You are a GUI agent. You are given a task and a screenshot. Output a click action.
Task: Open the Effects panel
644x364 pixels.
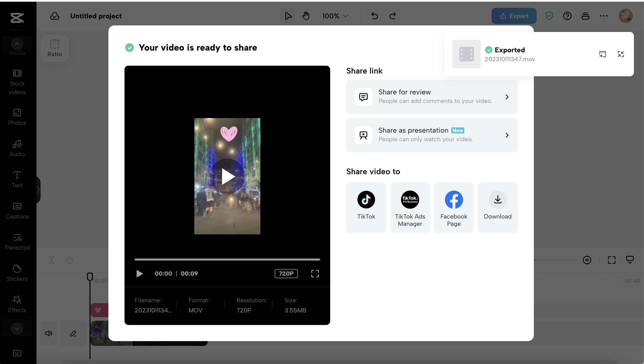17,304
